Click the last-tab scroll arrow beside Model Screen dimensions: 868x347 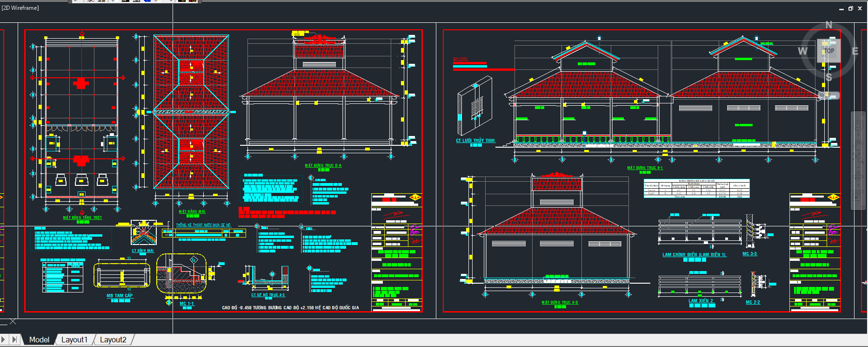(x=14, y=340)
